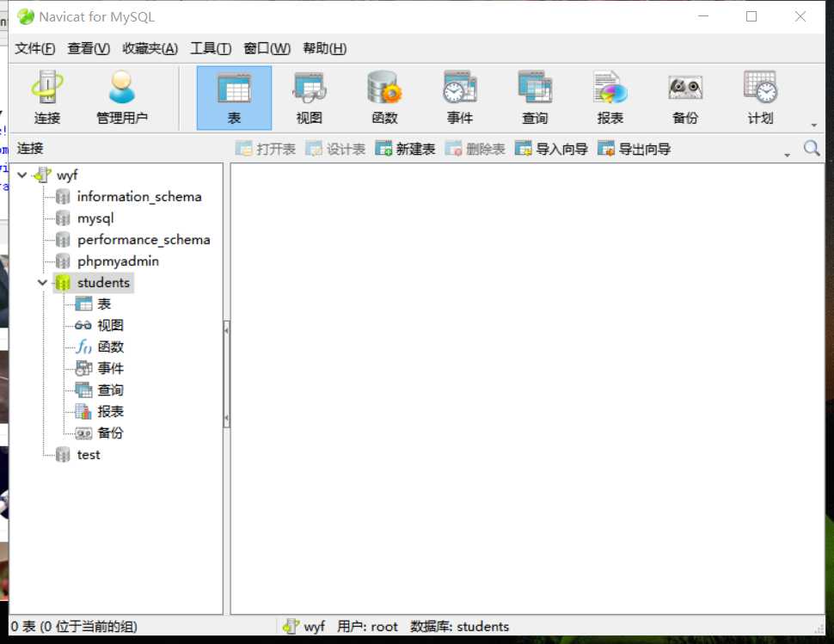
Task: Click 打开表 (Open Table) button
Action: (266, 149)
